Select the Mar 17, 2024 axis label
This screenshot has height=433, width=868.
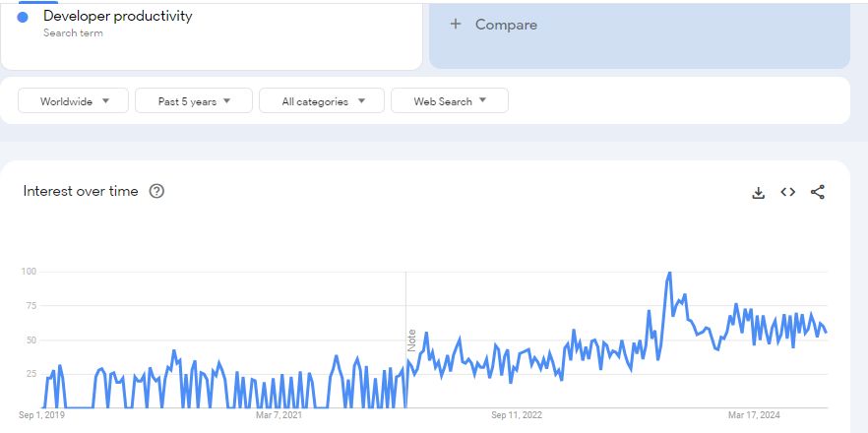[754, 415]
